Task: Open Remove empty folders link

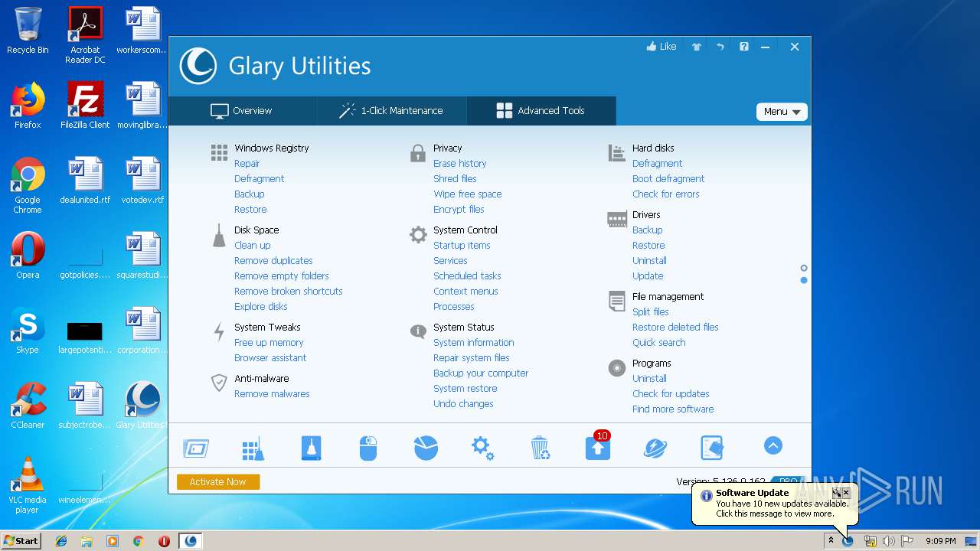Action: click(281, 276)
